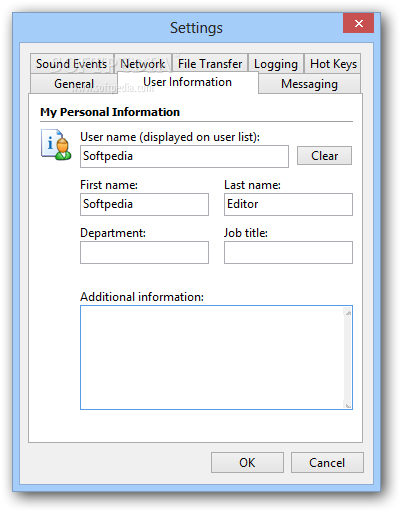The height and width of the screenshot is (512, 401).
Task: Go to the Hot Keys tab
Action: pos(333,64)
